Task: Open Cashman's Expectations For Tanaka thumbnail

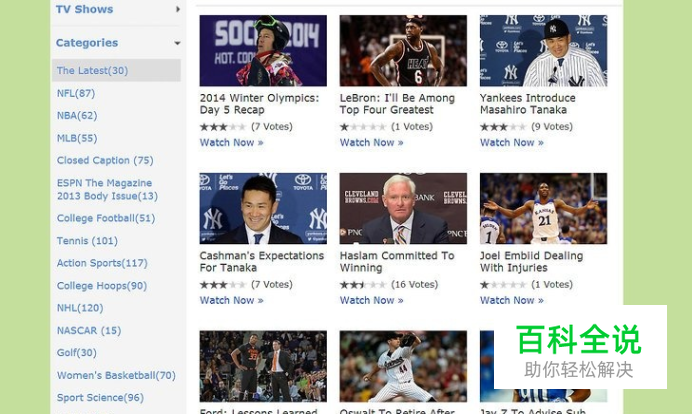Action: [263, 208]
